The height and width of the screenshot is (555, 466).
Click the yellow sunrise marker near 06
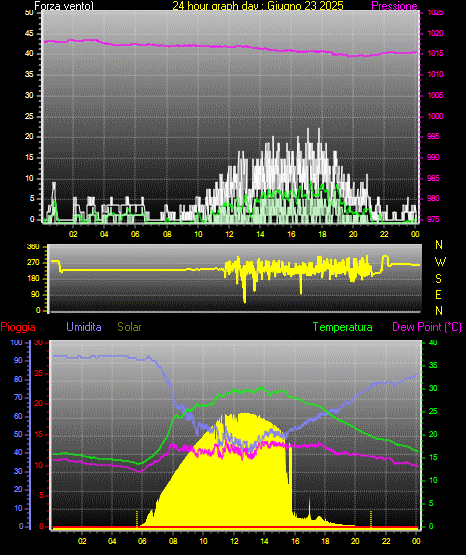point(137,519)
